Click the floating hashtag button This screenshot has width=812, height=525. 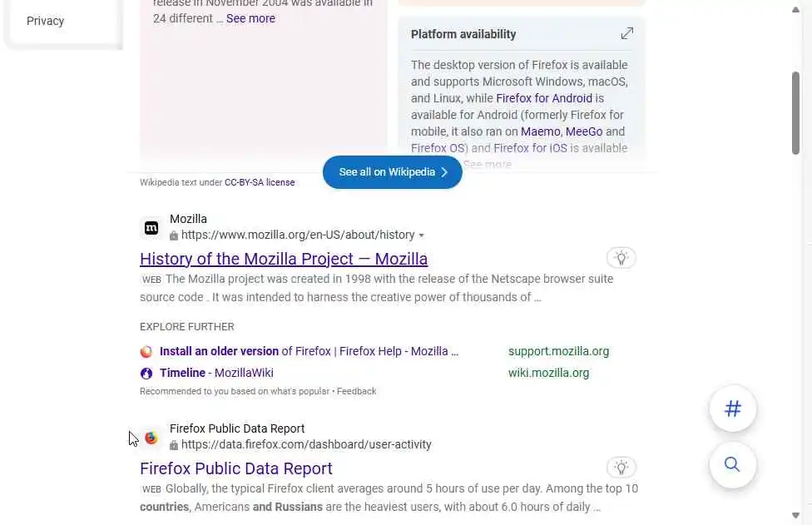point(732,409)
